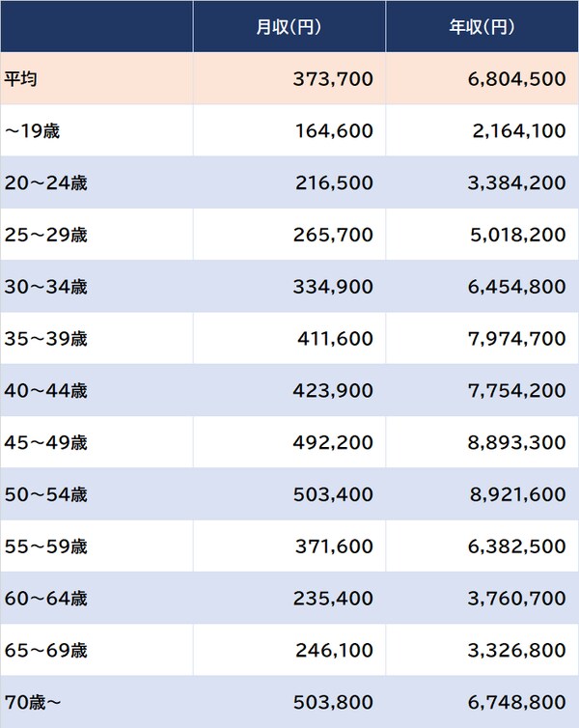579x728 pixels.
Task: Select the 235,400 monthly income cell
Action: [334, 600]
